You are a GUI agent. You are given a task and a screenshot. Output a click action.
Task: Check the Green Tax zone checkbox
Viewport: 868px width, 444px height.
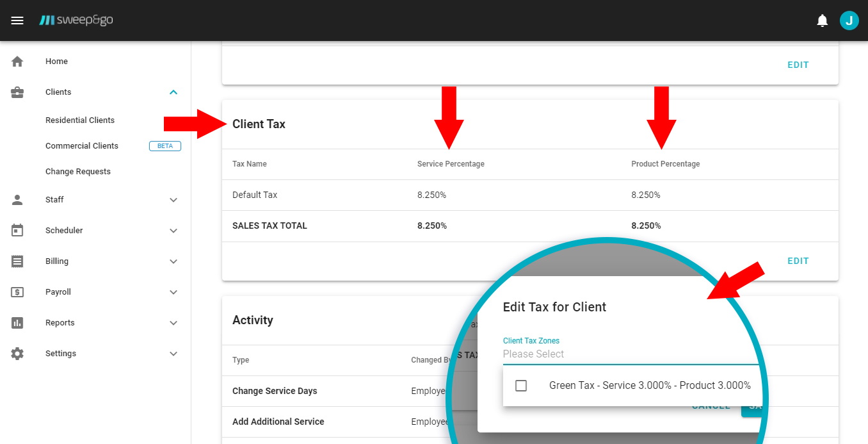521,386
